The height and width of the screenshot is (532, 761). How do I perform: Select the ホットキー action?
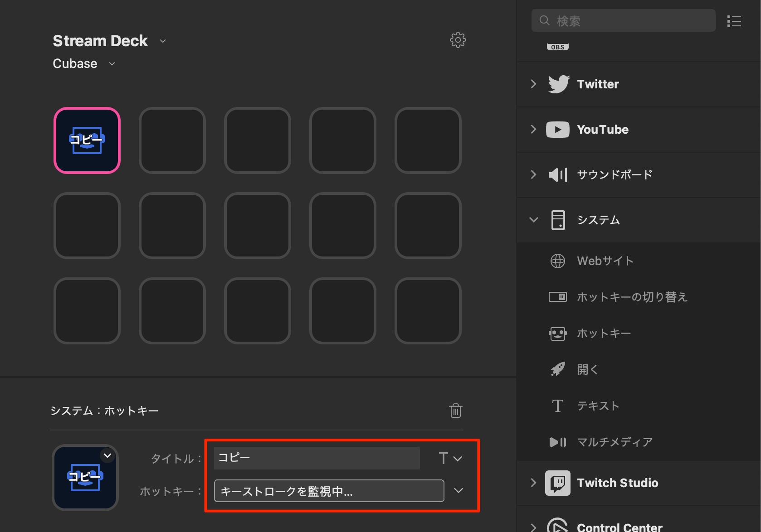tap(639, 334)
